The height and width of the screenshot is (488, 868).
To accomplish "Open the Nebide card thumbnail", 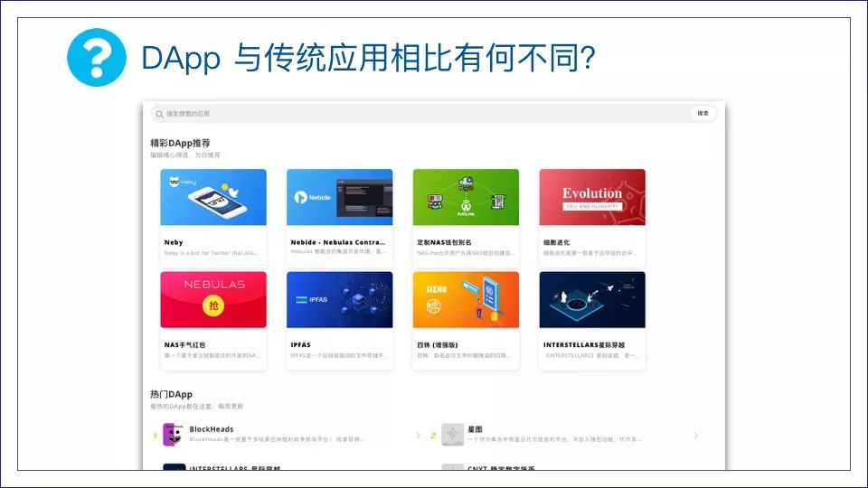I will pos(339,197).
